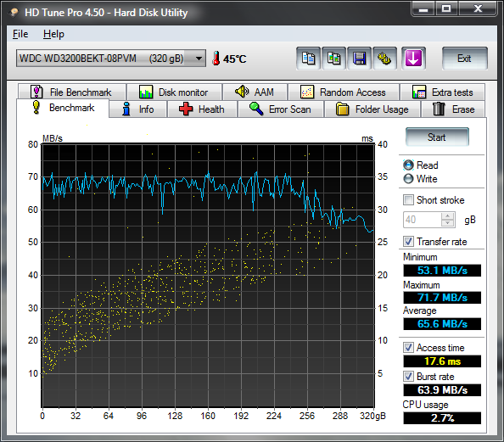Click the purple download arrow icon
Image resolution: width=504 pixels, height=442 pixels.
(413, 59)
